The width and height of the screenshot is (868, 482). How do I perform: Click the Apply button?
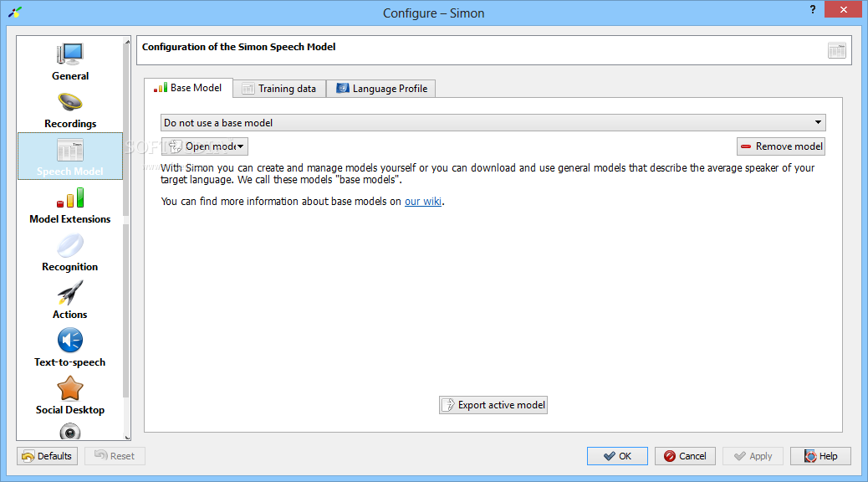753,456
